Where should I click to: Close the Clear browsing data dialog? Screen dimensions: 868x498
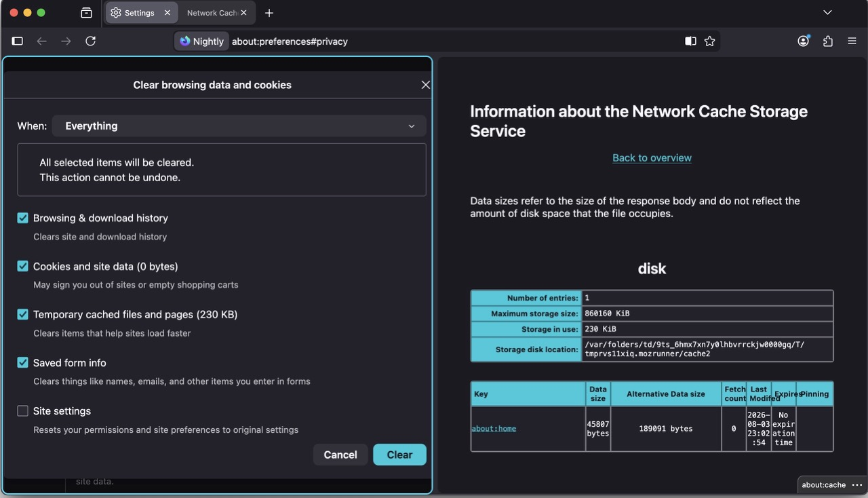pyautogui.click(x=425, y=85)
